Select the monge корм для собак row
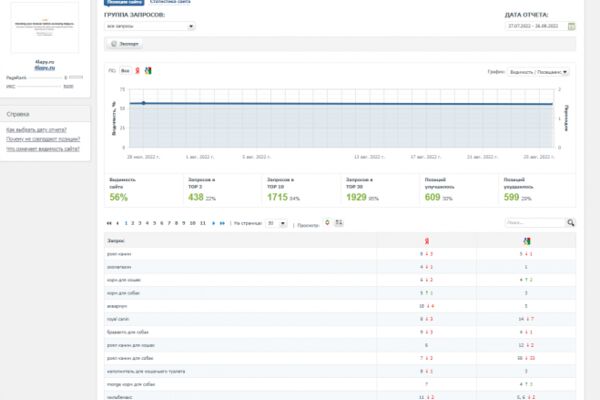 click(340, 384)
